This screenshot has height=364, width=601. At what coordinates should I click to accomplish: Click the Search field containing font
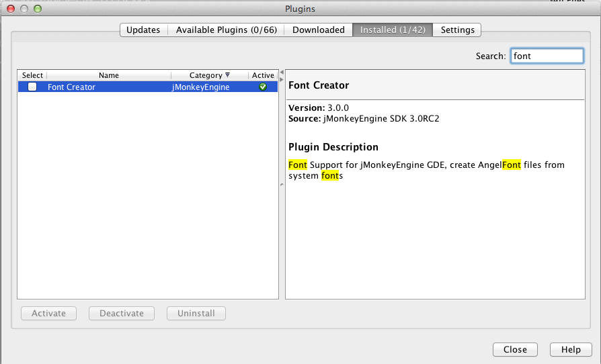click(x=547, y=56)
